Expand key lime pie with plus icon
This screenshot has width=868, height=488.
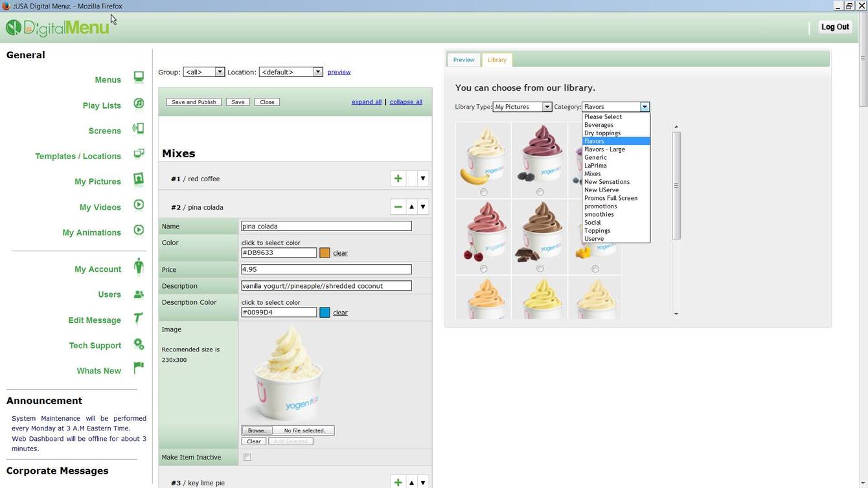click(x=398, y=483)
